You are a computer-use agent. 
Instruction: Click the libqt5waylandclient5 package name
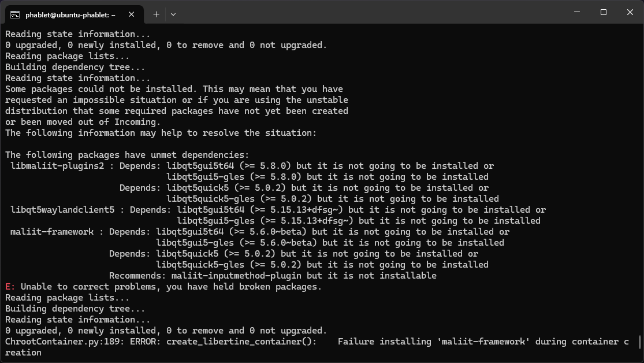pos(62,210)
